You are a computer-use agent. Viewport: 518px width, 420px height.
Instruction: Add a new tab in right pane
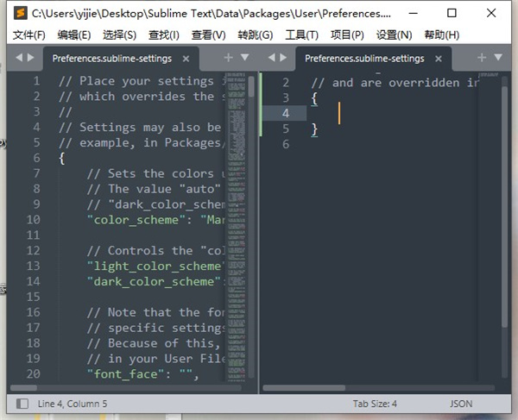point(482,58)
